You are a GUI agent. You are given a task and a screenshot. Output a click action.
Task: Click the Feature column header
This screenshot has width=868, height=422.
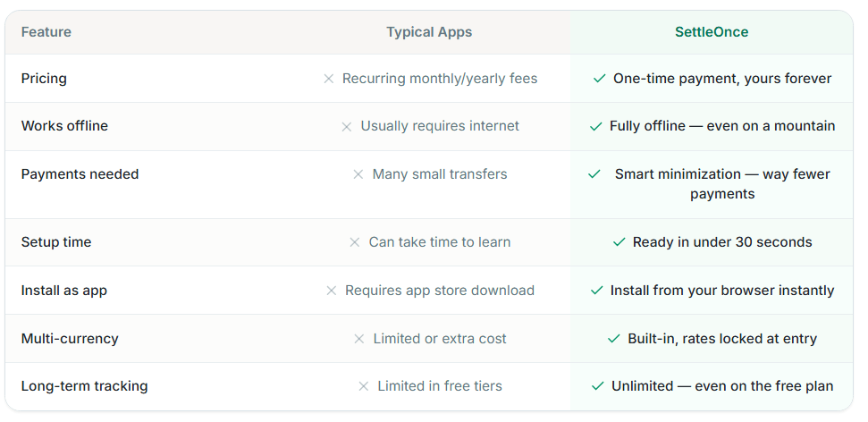point(46,32)
